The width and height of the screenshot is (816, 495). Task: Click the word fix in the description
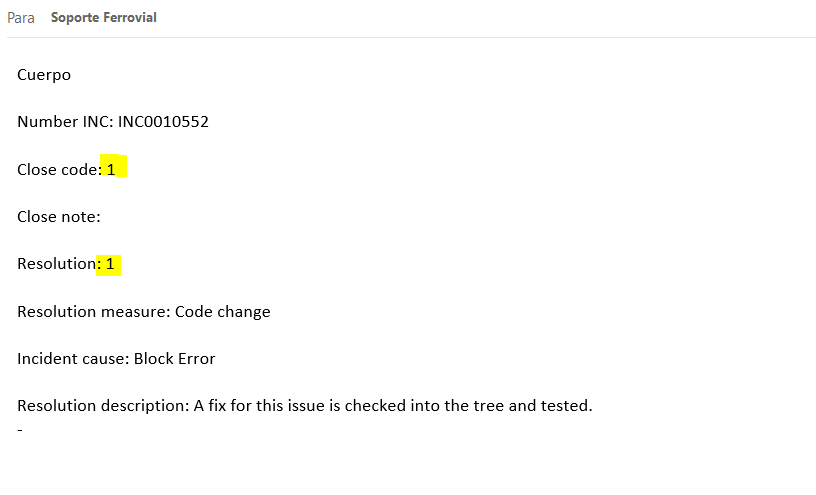217,405
